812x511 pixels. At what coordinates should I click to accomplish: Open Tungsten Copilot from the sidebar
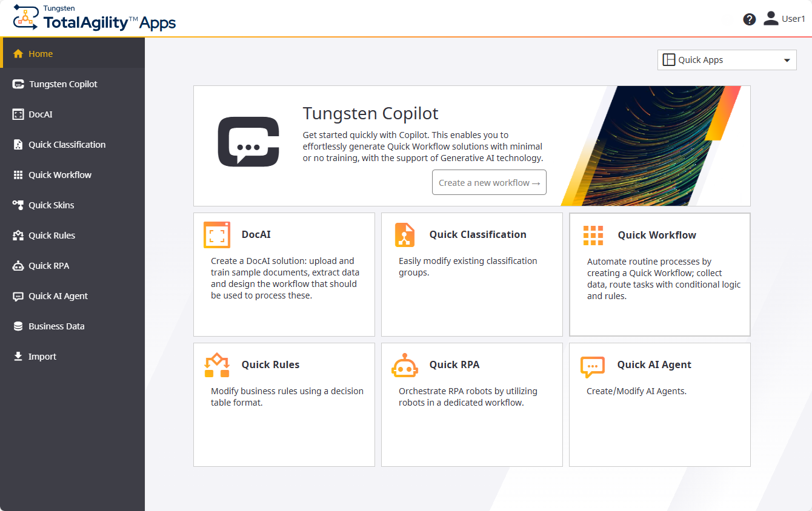pos(63,84)
